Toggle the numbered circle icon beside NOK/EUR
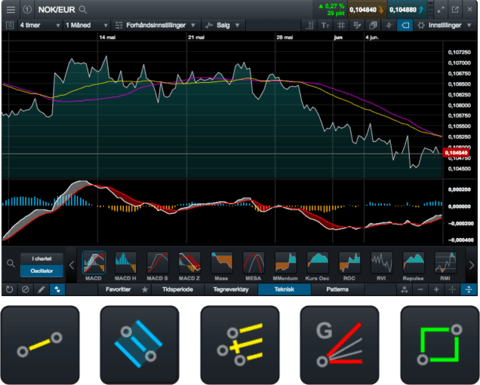Viewport: 480px width, 385px height. point(27,10)
